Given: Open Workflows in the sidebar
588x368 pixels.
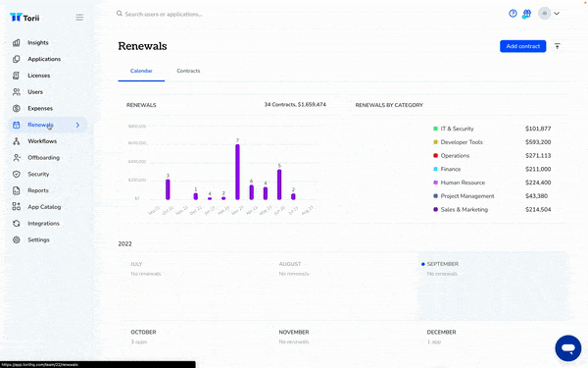Looking at the screenshot, I should tap(42, 141).
